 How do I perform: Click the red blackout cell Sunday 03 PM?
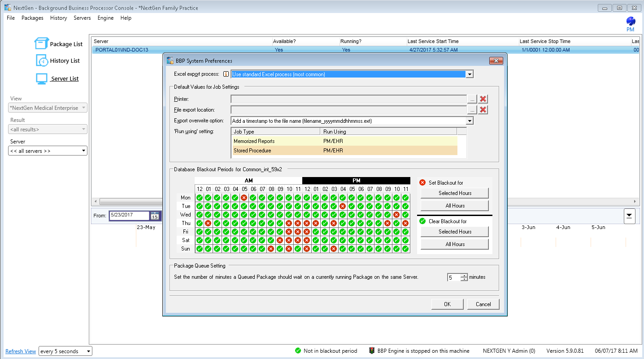coord(334,249)
